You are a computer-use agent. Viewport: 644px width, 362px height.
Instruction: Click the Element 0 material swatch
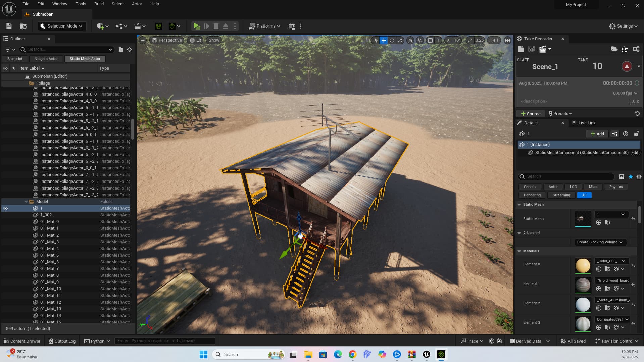tap(583, 265)
